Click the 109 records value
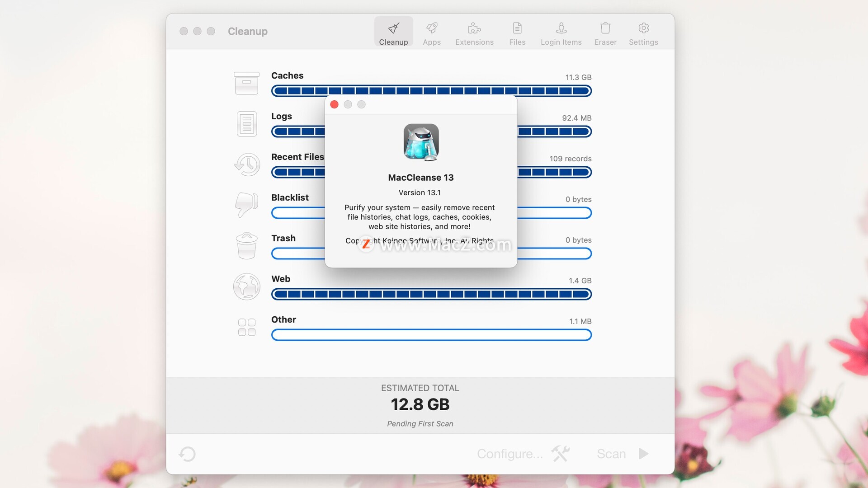Screen dimensions: 868x488 [570, 159]
